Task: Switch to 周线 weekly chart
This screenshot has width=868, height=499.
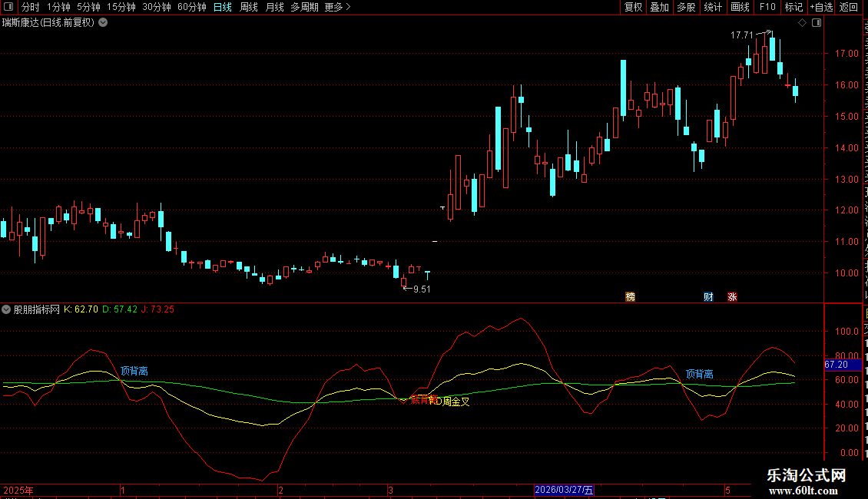Action: click(249, 7)
